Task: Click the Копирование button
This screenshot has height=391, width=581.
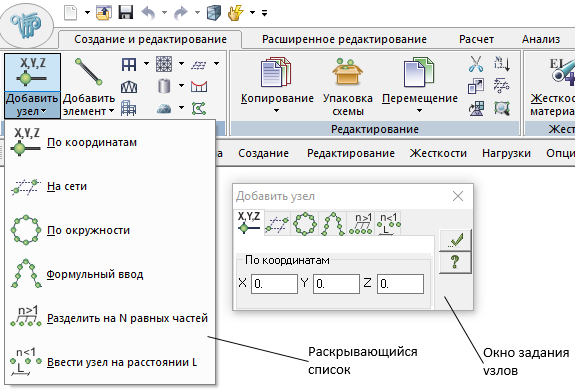Action: [277, 86]
